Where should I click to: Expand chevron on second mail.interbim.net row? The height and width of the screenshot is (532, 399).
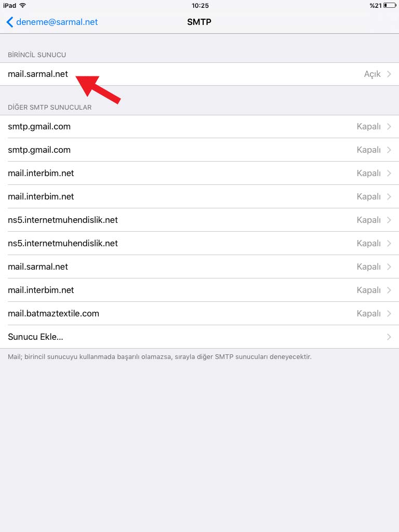(x=389, y=197)
